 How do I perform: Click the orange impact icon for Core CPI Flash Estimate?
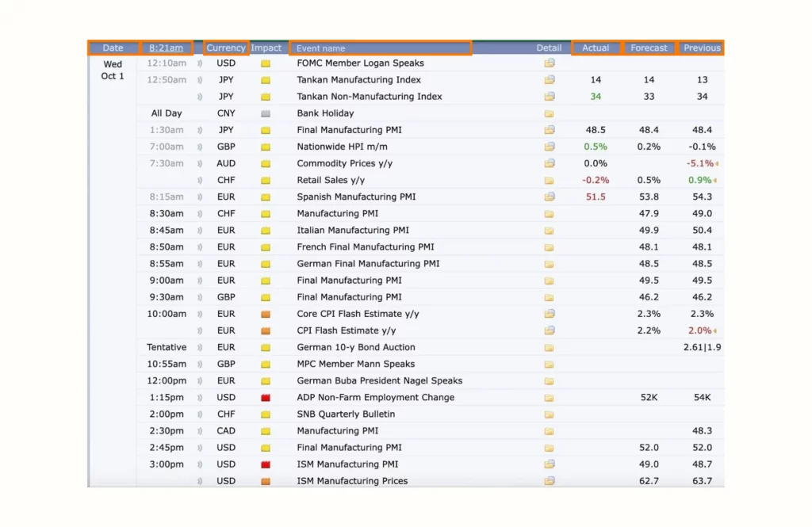266,313
